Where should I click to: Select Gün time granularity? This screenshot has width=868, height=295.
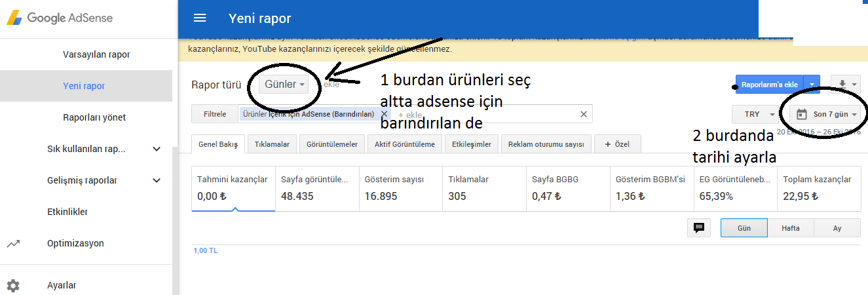[744, 227]
